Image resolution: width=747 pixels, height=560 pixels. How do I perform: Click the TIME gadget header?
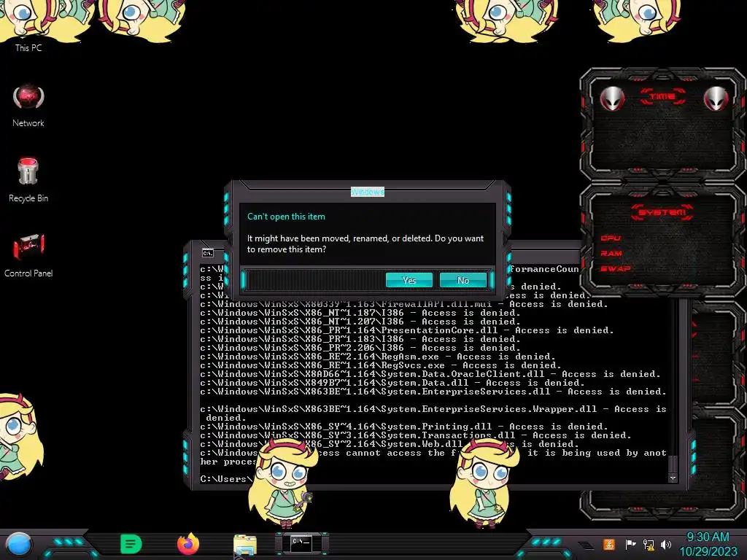tap(662, 97)
